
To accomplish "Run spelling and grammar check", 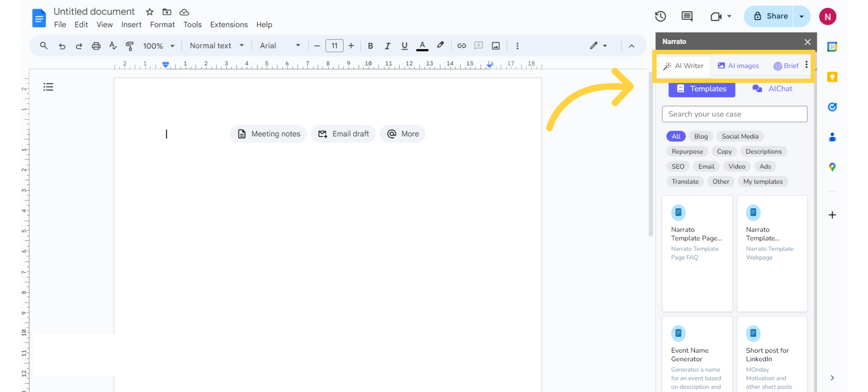I will click(x=113, y=46).
